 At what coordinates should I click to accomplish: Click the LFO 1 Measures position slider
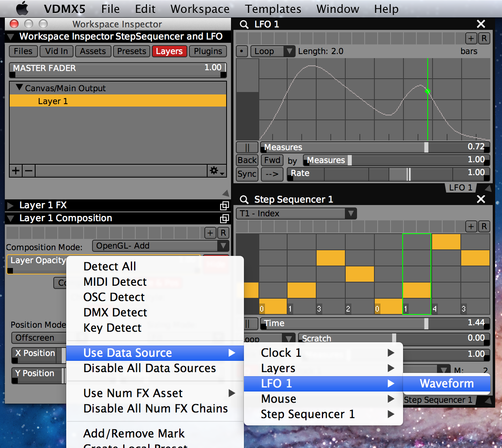pyautogui.click(x=375, y=147)
